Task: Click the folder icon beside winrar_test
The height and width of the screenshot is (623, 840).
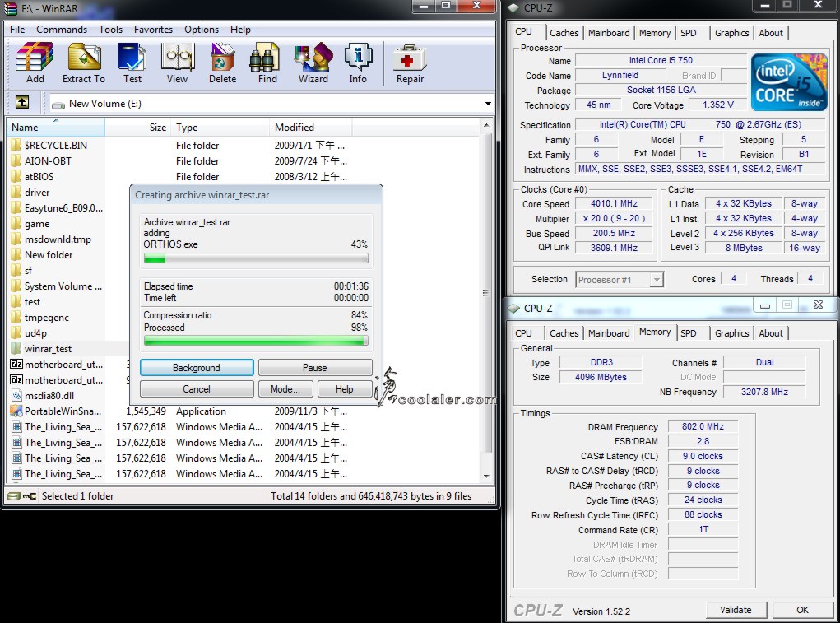Action: click(x=16, y=349)
